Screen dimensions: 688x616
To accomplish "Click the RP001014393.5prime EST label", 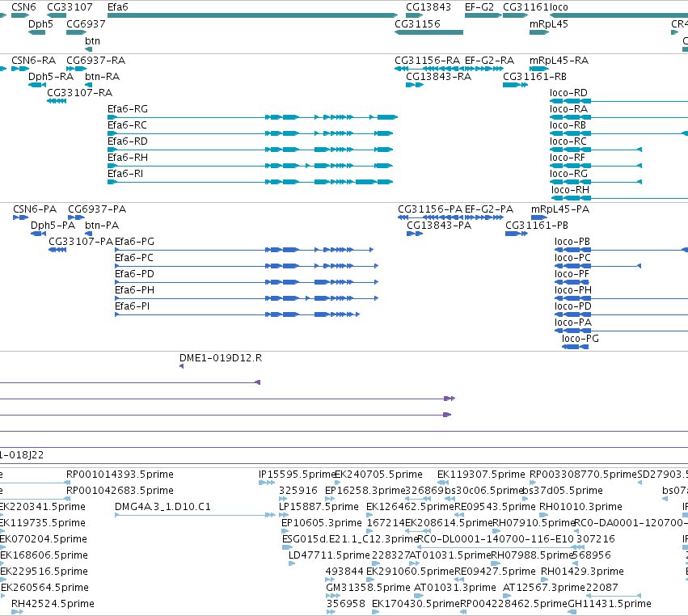I will click(120, 475).
